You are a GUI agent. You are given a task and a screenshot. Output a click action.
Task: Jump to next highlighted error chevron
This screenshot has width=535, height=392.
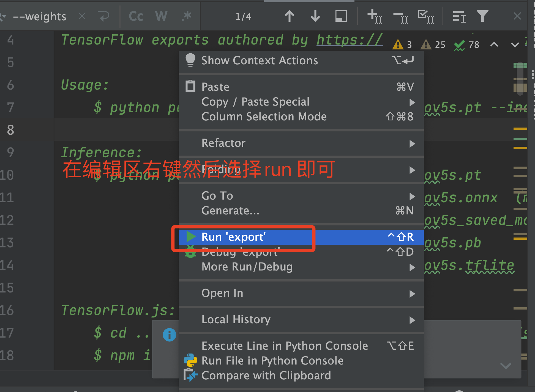515,45
